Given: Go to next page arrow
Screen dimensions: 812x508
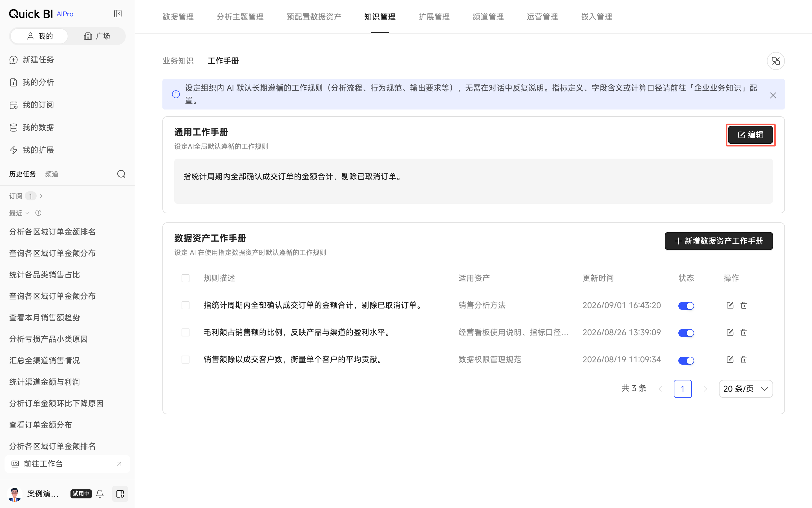Looking at the screenshot, I should coord(705,389).
